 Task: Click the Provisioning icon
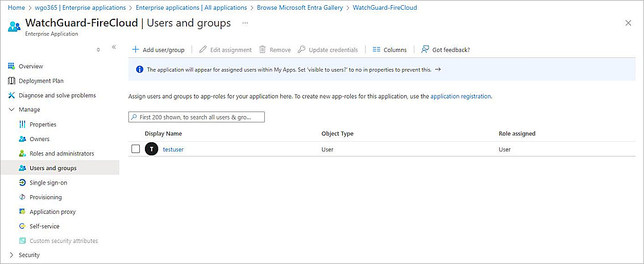pos(23,197)
